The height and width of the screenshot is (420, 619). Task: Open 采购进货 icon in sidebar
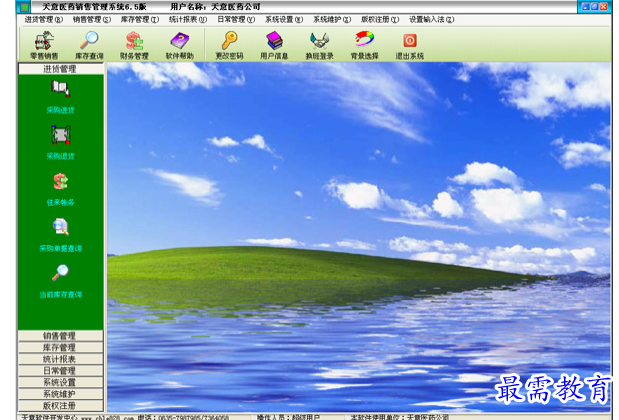click(x=60, y=88)
